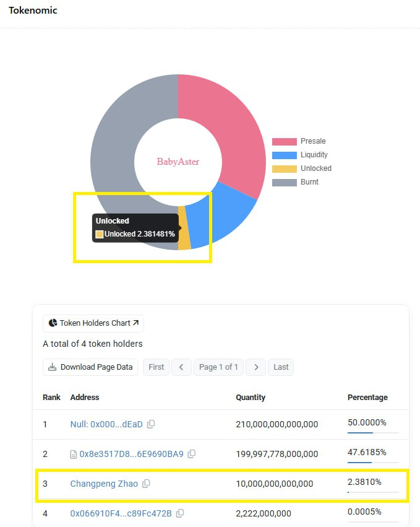420x527 pixels.
Task: Open Null: 0x000...dEaD address link
Action: [106, 424]
